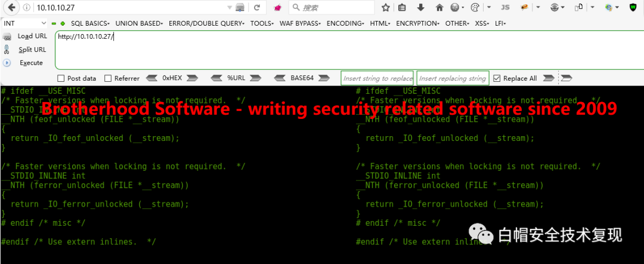Expand the OTHER dropdown menu
This screenshot has width=644, height=264.
pos(457,23)
